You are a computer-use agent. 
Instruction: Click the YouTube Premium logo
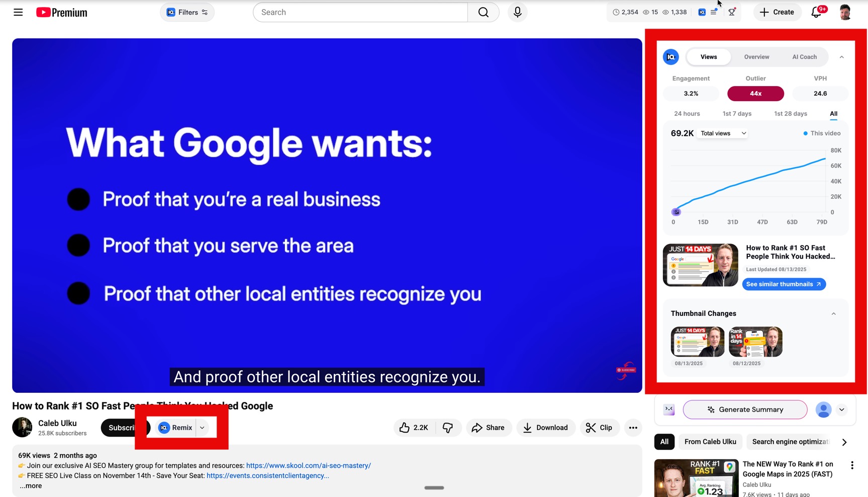coord(61,12)
